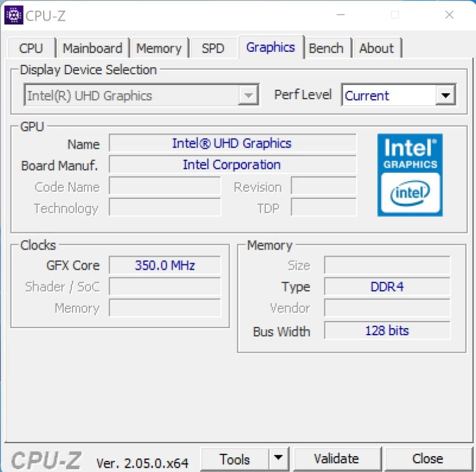Click the Intel Graphics logo
Viewport: 476px width, 472px height.
[410, 175]
